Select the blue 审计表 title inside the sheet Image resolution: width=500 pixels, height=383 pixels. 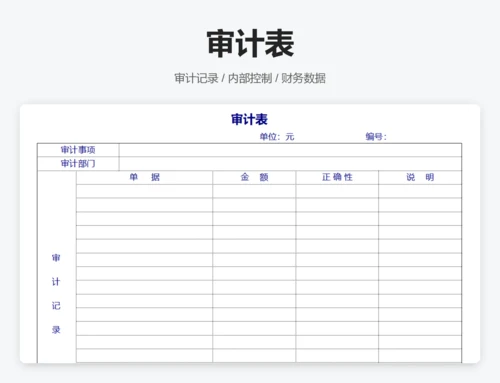coord(249,119)
